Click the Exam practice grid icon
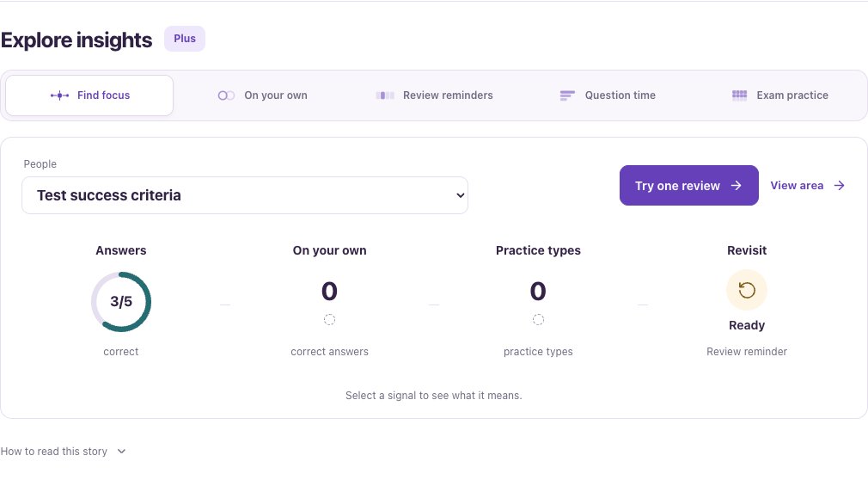Viewport: 868px width, 486px height. point(739,95)
